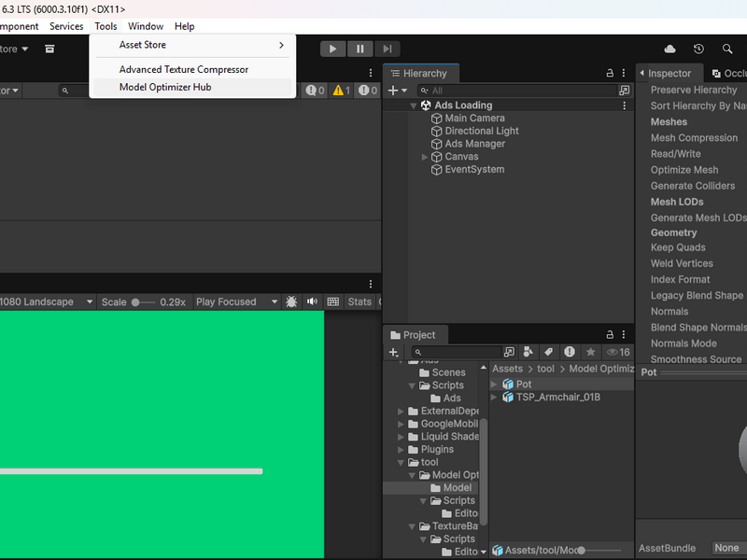The width and height of the screenshot is (747, 560).
Task: Open the undo history icon
Action: tap(698, 49)
